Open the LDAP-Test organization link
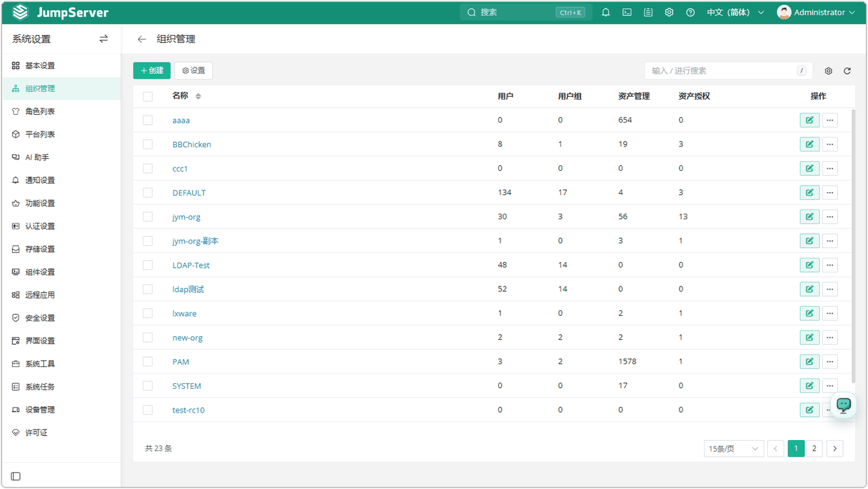Image resolution: width=868 pixels, height=489 pixels. [x=191, y=266]
